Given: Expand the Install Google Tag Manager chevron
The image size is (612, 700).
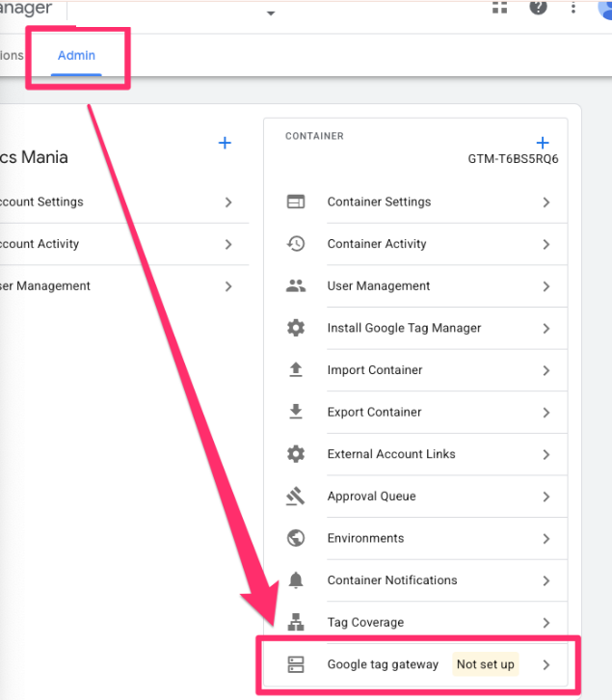Looking at the screenshot, I should [545, 329].
